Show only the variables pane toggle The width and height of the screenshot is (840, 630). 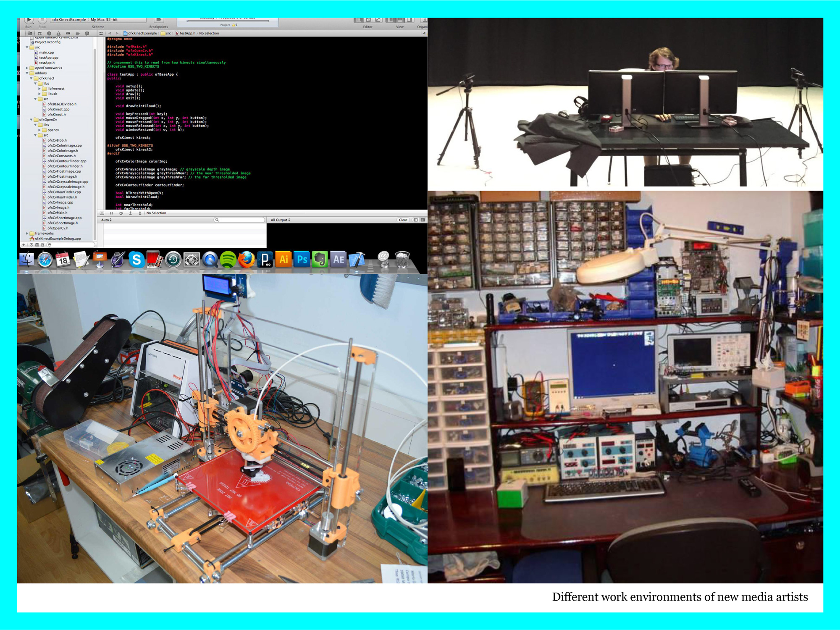[415, 220]
